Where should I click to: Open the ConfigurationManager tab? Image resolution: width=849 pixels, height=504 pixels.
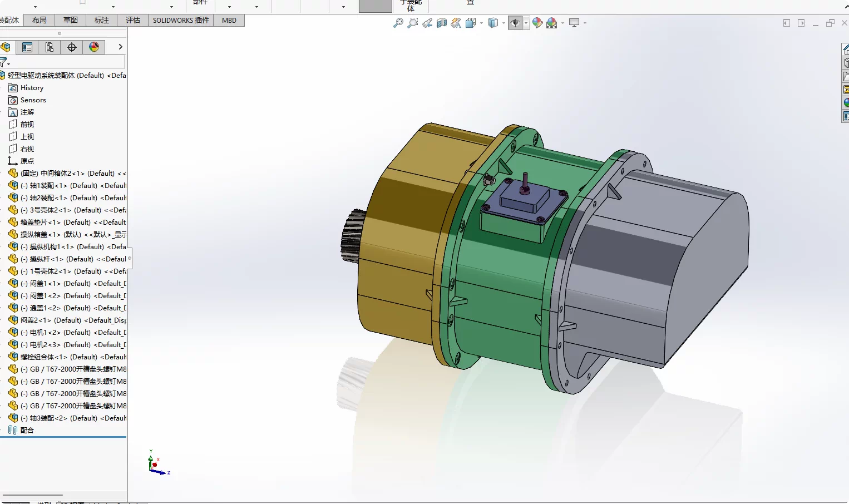[49, 47]
